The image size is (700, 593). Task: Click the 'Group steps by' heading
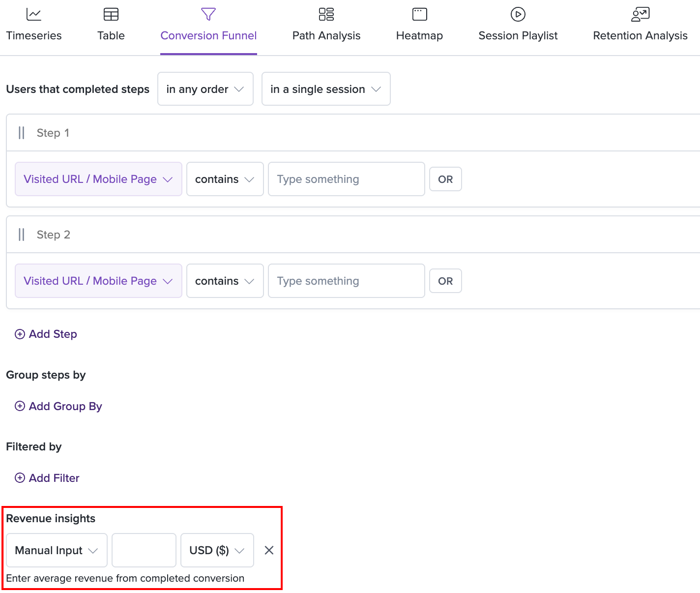point(46,375)
